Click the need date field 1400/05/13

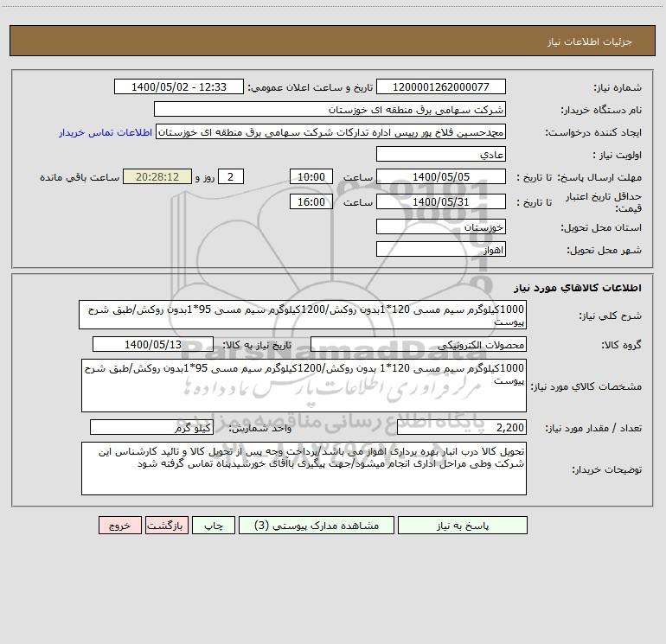click(153, 344)
